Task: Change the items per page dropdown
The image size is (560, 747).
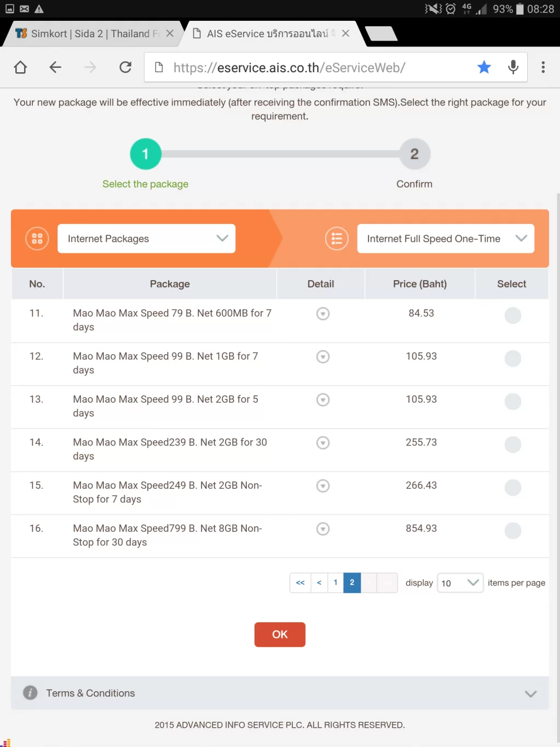Action: [x=460, y=583]
